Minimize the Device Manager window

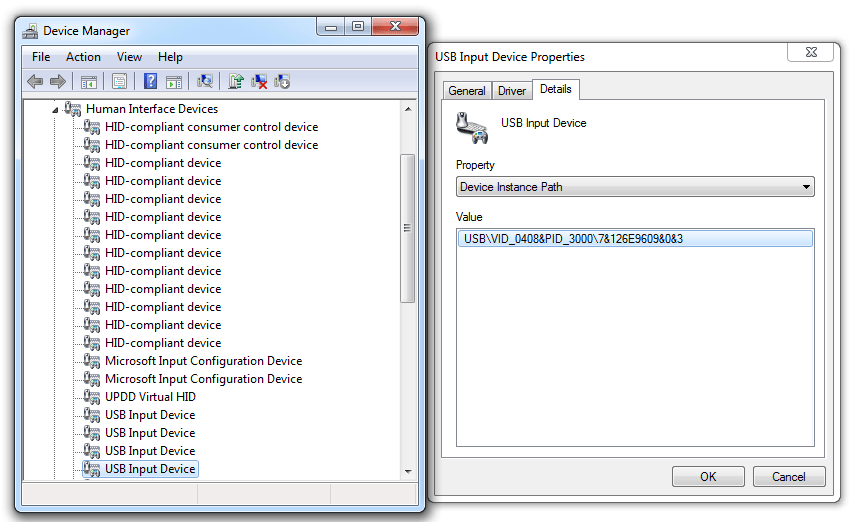click(331, 27)
